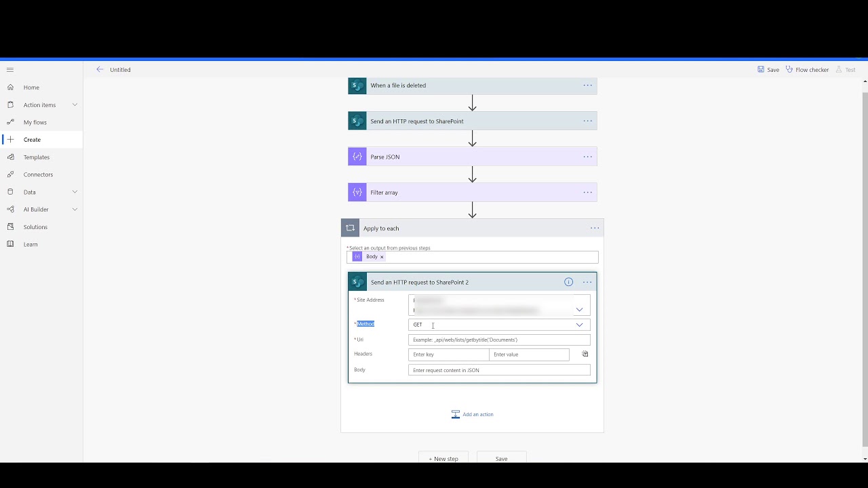868x488 pixels.
Task: Click the scroll down arrow
Action: [x=865, y=459]
